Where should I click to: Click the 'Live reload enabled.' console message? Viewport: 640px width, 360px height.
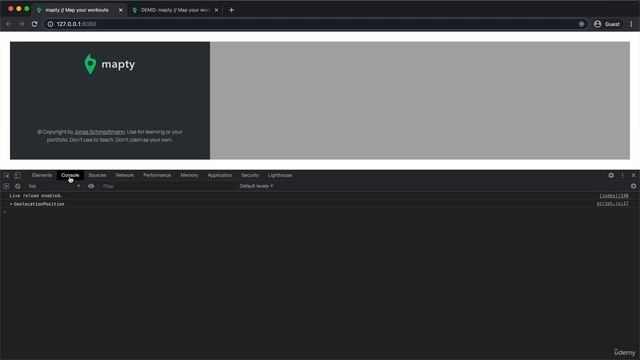coord(36,196)
